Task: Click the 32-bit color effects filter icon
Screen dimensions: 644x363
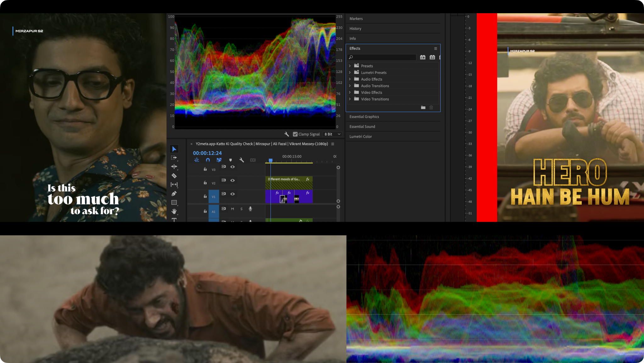Action: [x=432, y=57]
